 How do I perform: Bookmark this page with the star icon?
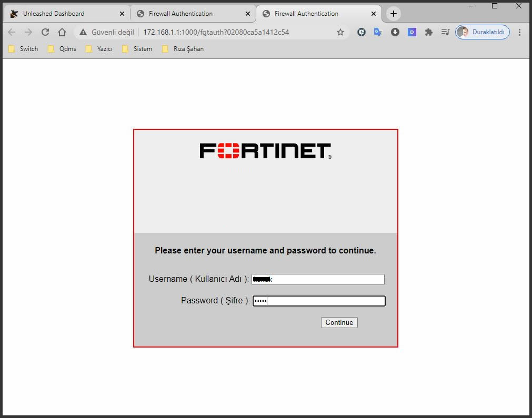[x=340, y=32]
